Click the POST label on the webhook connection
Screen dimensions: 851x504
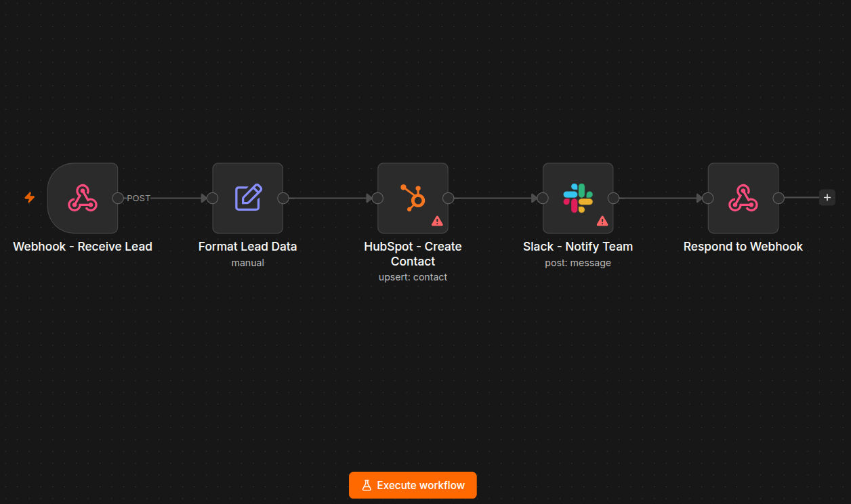[x=138, y=198]
